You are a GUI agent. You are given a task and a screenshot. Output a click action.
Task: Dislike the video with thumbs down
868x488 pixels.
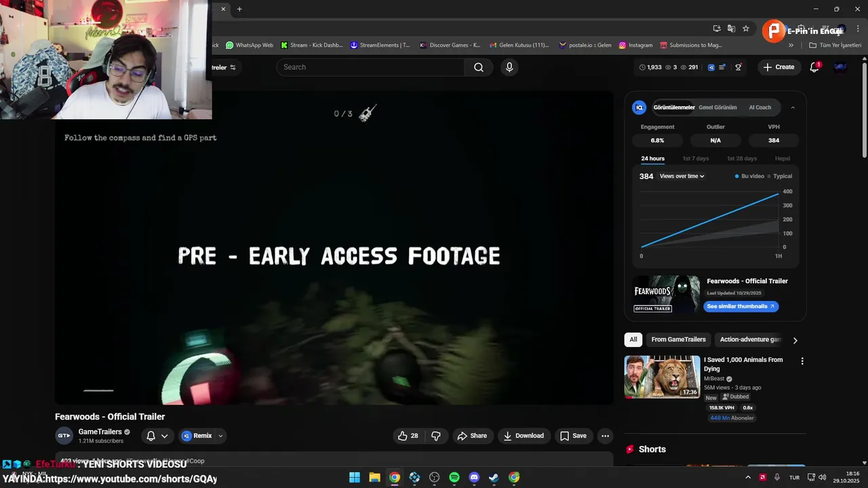point(436,436)
